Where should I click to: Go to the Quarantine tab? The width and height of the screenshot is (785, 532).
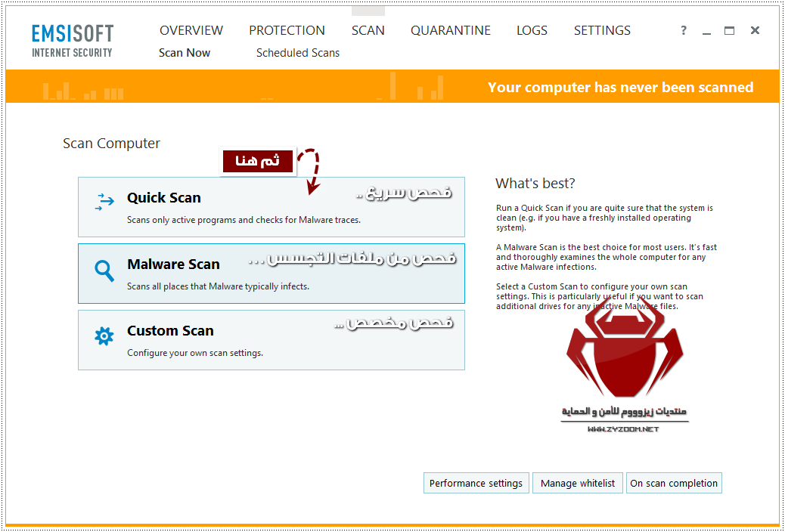point(451,30)
